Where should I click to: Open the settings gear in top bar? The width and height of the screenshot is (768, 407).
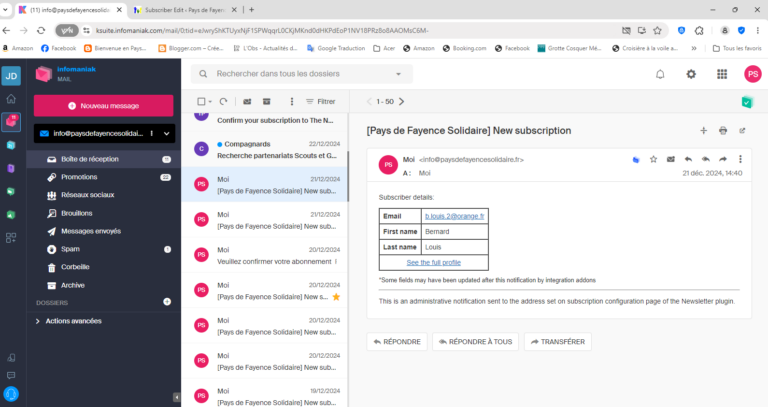point(691,74)
